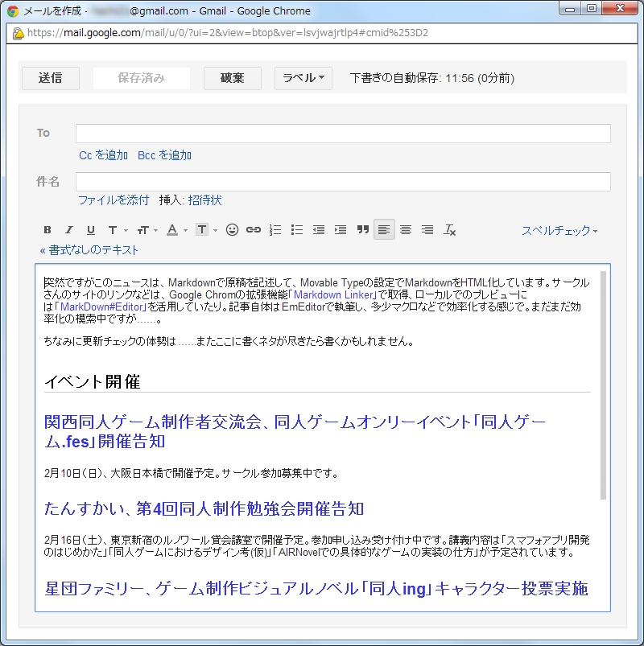Insert a hyperlink with the link icon
644x646 pixels.
(x=253, y=229)
